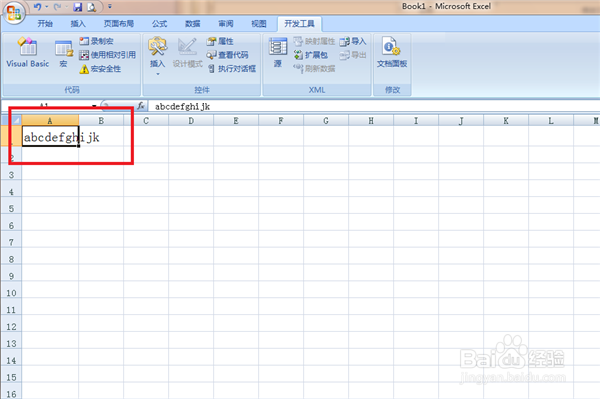
Task: Open the 数据 tab
Action: 192,24
